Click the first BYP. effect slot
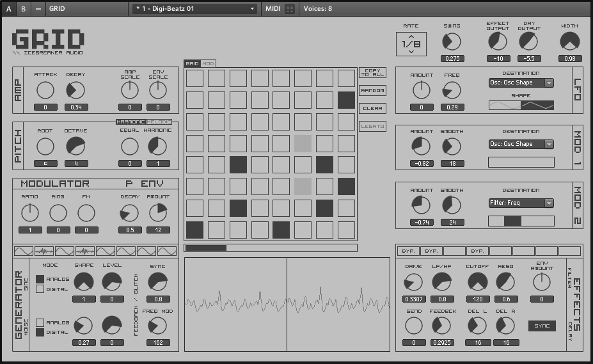The image size is (593, 364). point(408,251)
